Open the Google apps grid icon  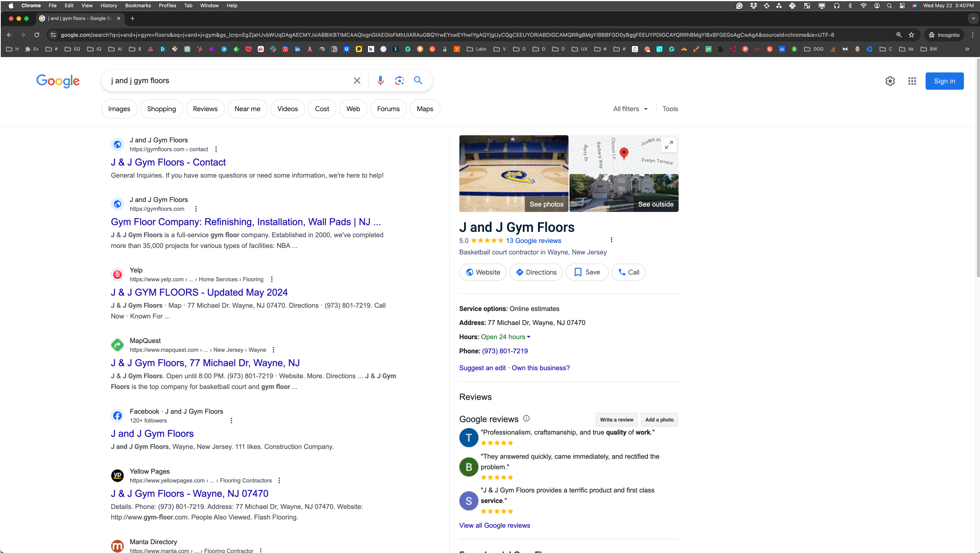coord(912,81)
